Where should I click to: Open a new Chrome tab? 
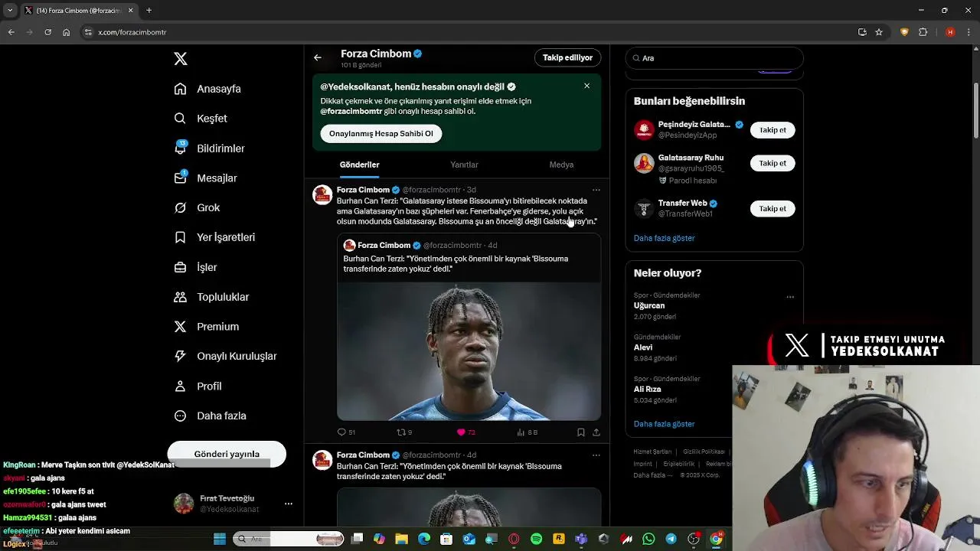pyautogui.click(x=149, y=11)
